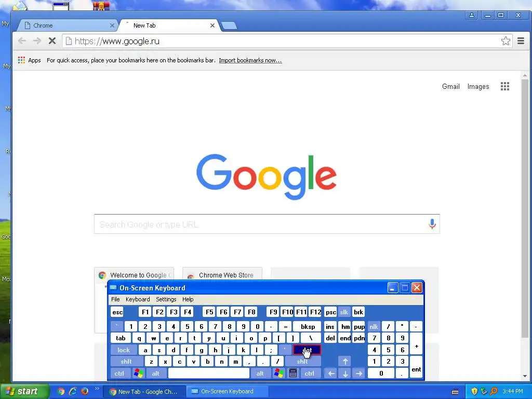
Task: Click keyboard icon in the taskbar
Action: (x=455, y=392)
